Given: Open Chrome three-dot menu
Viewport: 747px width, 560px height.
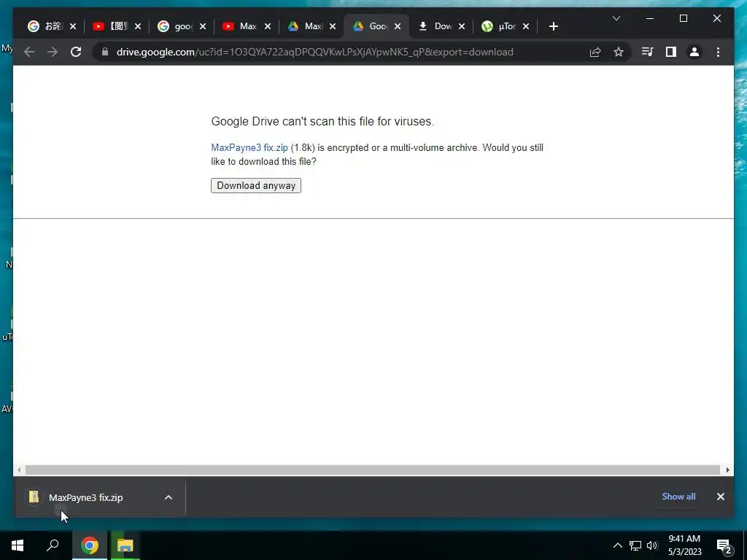Looking at the screenshot, I should pyautogui.click(x=718, y=52).
